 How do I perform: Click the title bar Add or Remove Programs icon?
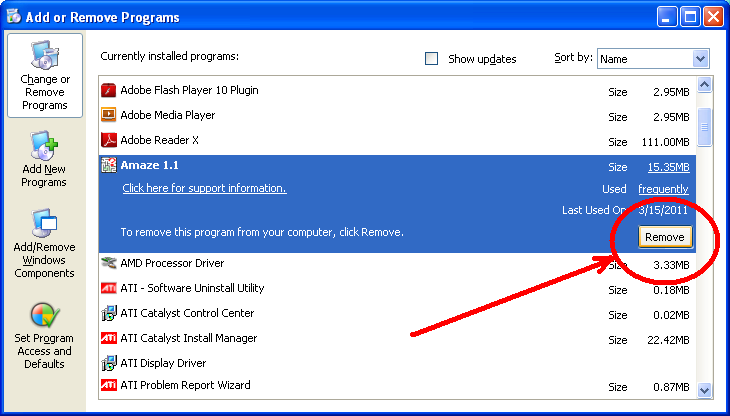coord(14,16)
